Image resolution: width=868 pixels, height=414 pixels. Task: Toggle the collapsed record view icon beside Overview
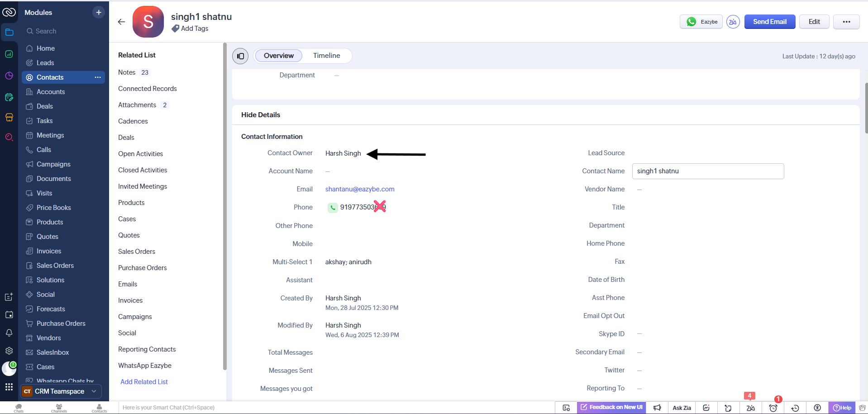pyautogui.click(x=240, y=56)
